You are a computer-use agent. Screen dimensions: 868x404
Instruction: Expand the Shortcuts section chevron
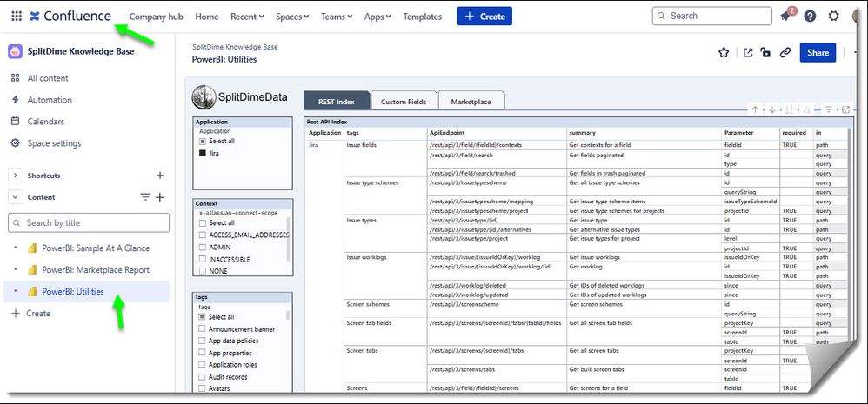[x=15, y=176]
